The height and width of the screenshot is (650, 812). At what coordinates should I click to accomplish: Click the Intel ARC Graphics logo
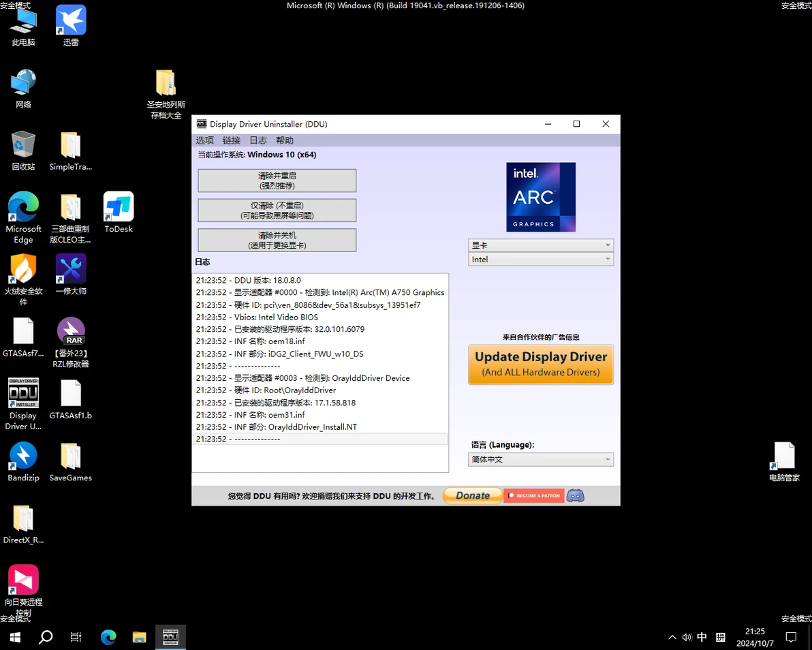[x=541, y=197]
